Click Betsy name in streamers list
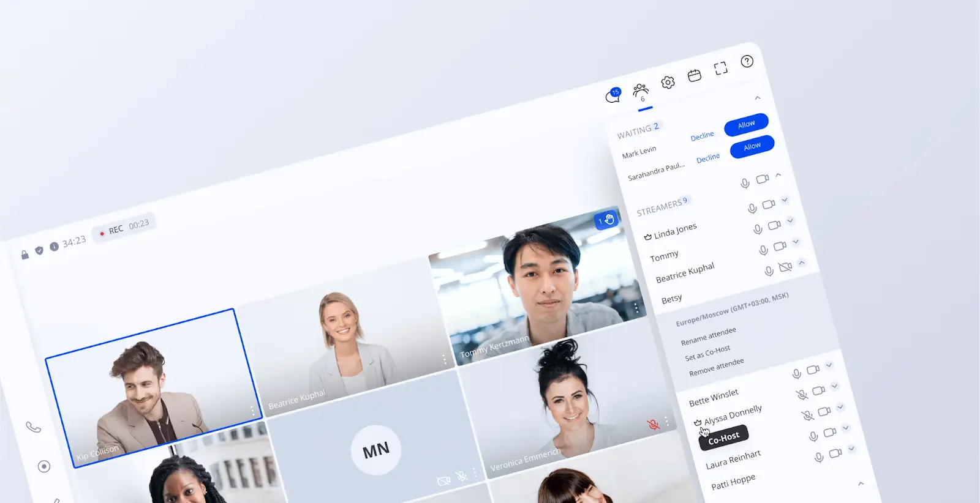 pyautogui.click(x=671, y=299)
